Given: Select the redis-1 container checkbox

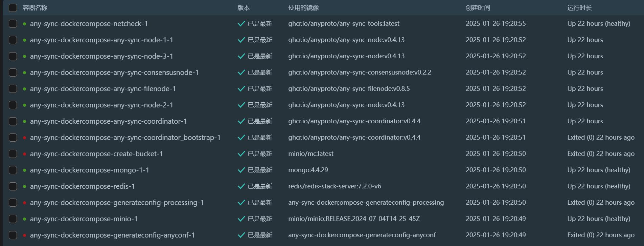Looking at the screenshot, I should point(13,186).
